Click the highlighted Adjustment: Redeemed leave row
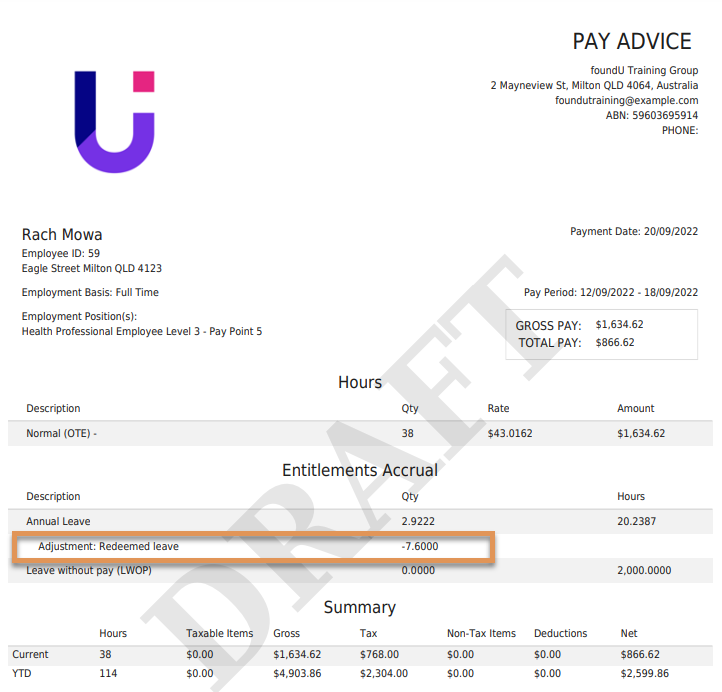This screenshot has height=692, width=722. 252,547
